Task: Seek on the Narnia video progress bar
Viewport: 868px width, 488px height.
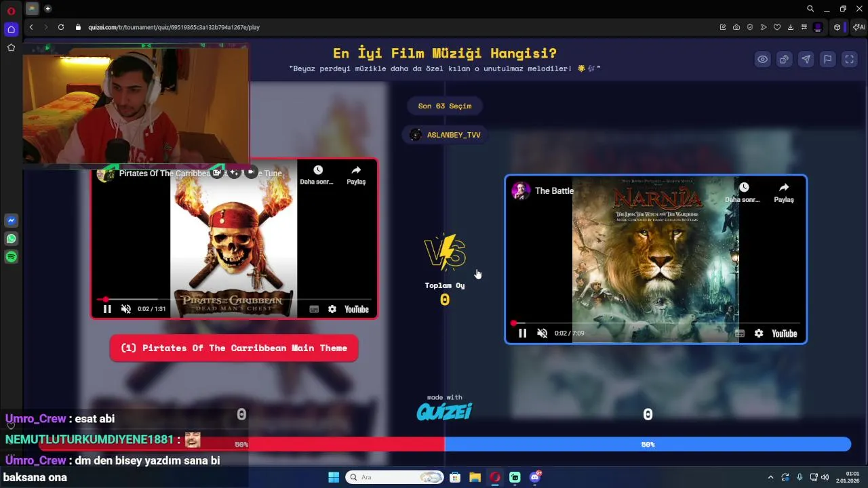Action: (x=656, y=323)
